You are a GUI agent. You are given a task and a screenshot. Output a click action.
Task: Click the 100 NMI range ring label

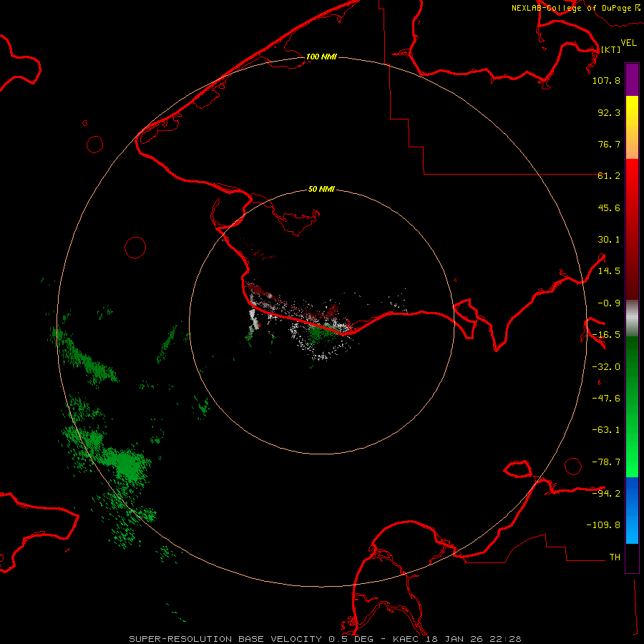(321, 57)
